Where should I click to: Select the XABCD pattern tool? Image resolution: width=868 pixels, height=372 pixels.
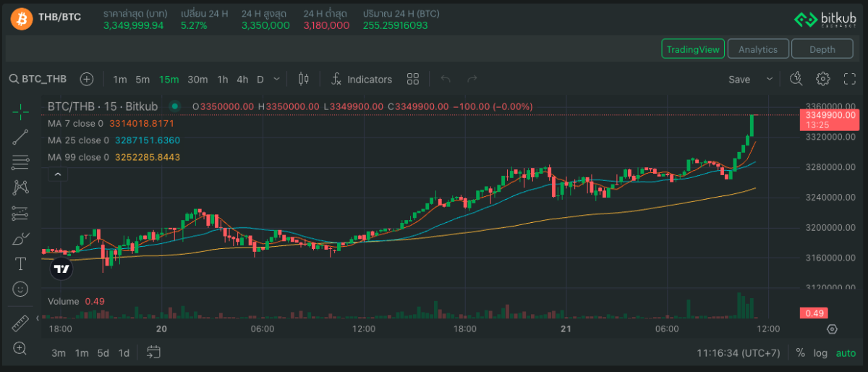20,187
